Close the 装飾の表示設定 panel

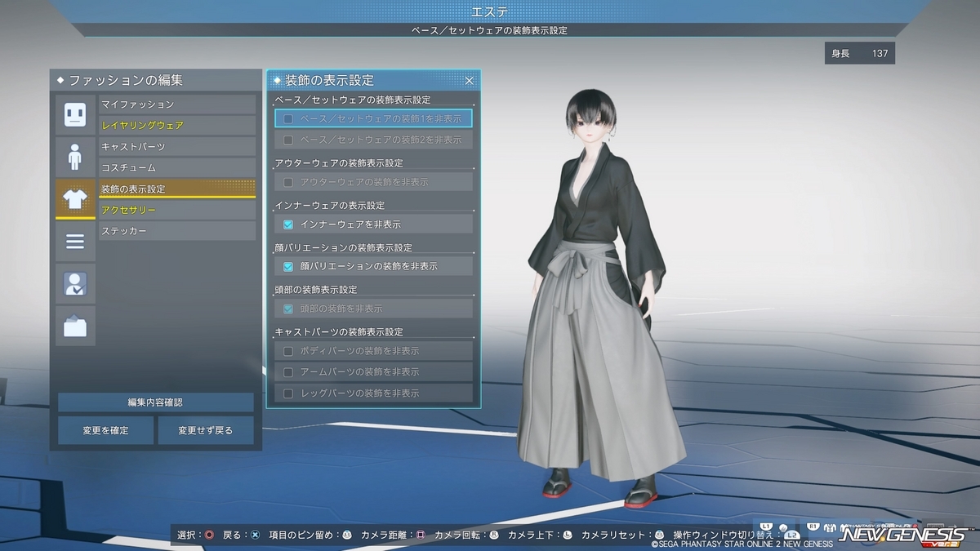[x=470, y=81]
